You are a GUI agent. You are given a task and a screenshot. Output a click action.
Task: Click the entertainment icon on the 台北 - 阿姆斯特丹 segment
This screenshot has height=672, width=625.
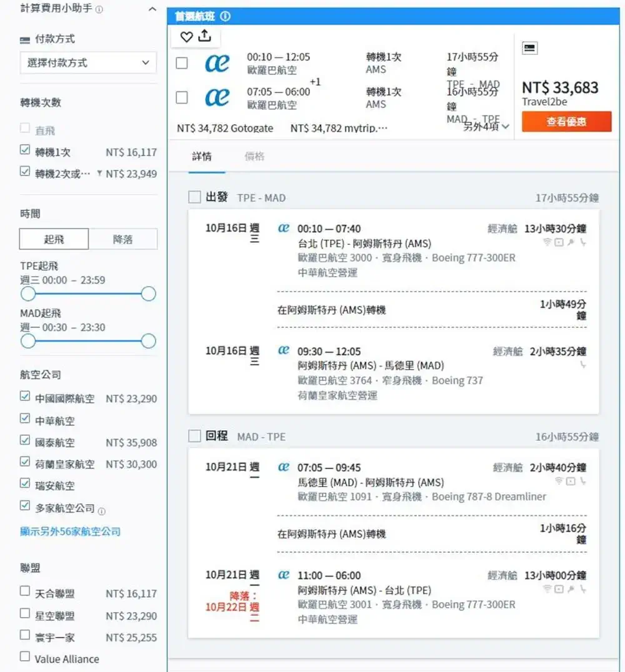(x=559, y=242)
